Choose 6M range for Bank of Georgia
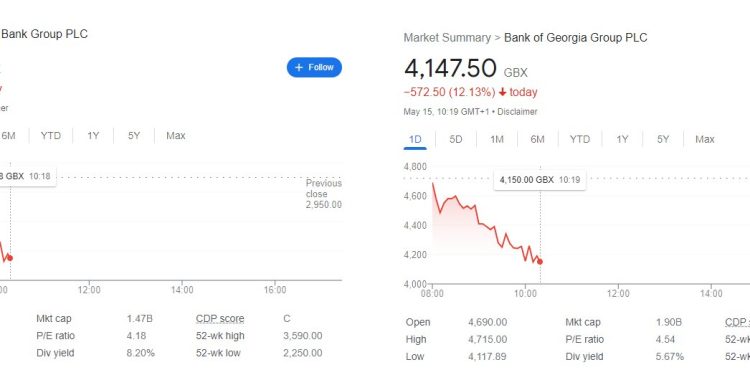Screen dimensions: 750x375 click(537, 139)
